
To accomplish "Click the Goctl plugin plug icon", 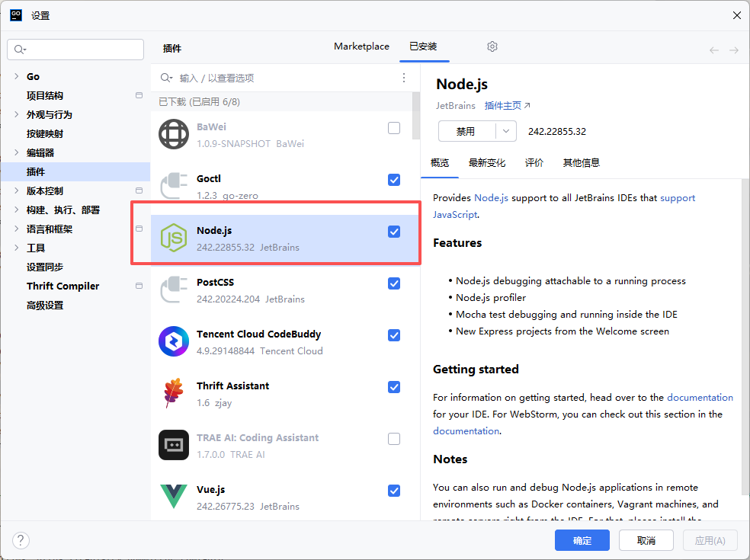I will (174, 186).
